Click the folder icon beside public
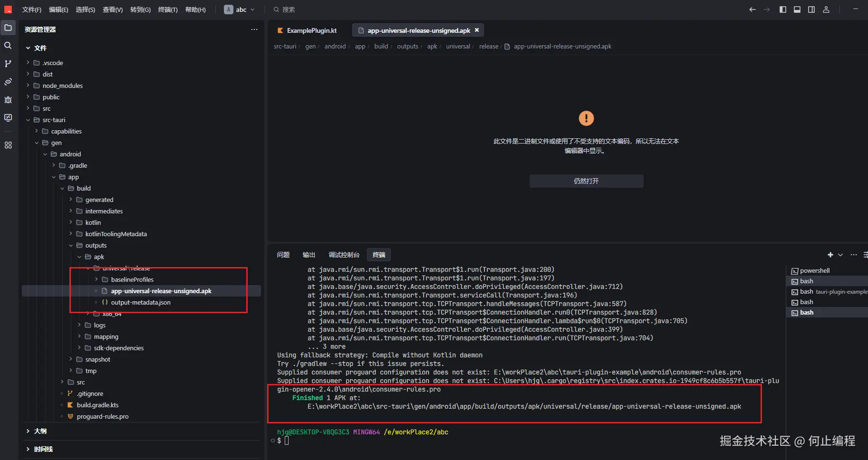Viewport: 868px width, 460px height. tap(36, 97)
